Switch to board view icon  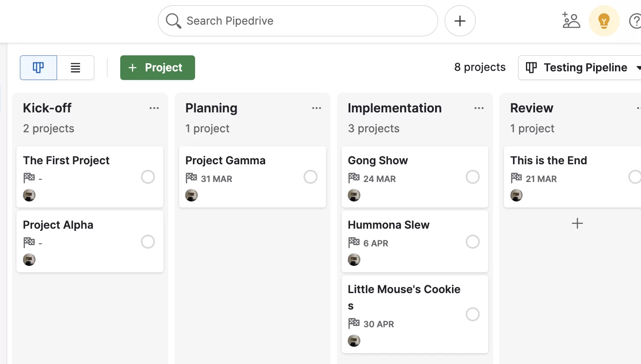click(38, 67)
